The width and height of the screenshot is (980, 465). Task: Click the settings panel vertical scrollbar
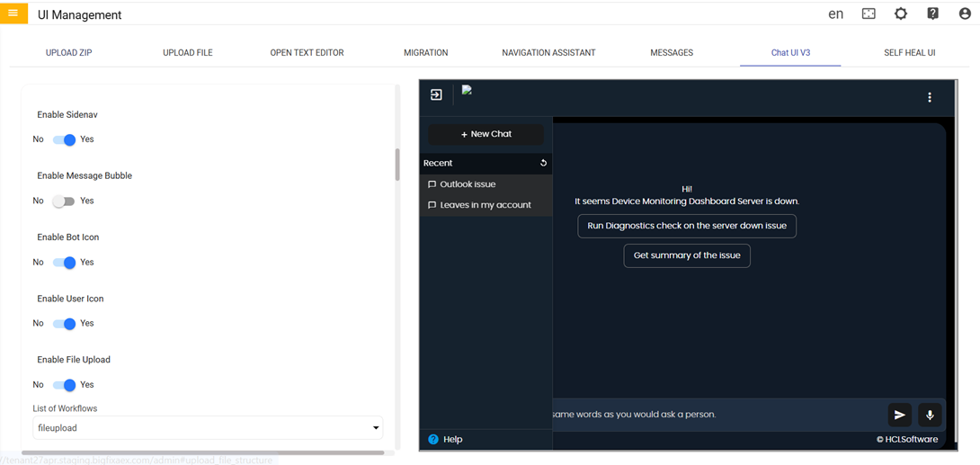tap(397, 165)
